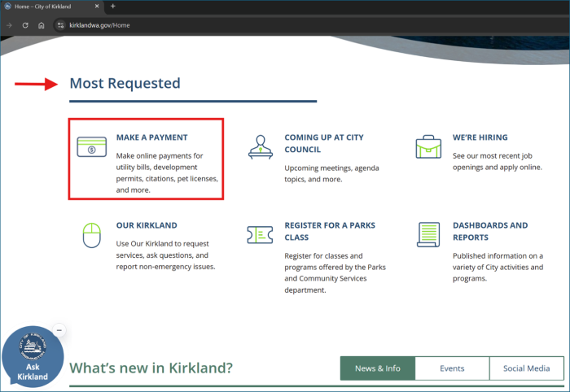
Task: Go to browser home with the house icon
Action: [42, 25]
